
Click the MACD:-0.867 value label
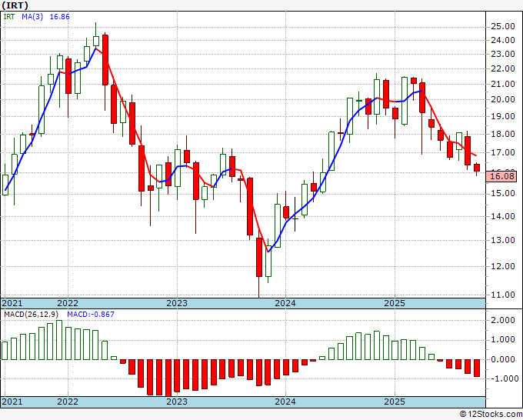pos(91,315)
